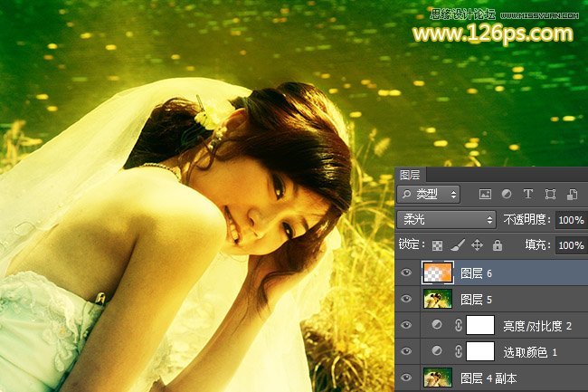The height and width of the screenshot is (392, 588).
Task: Filter layers by shape layer icon
Action: click(x=550, y=194)
